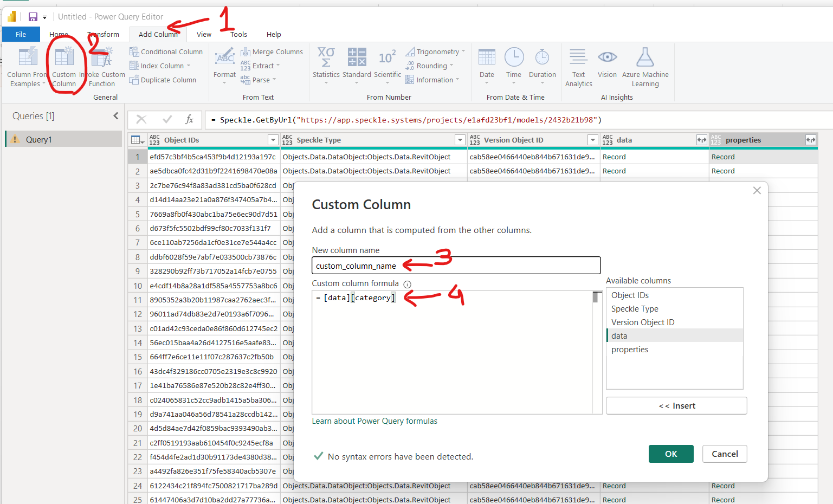Switch to the View tab
The image size is (833, 504).
[x=204, y=34]
